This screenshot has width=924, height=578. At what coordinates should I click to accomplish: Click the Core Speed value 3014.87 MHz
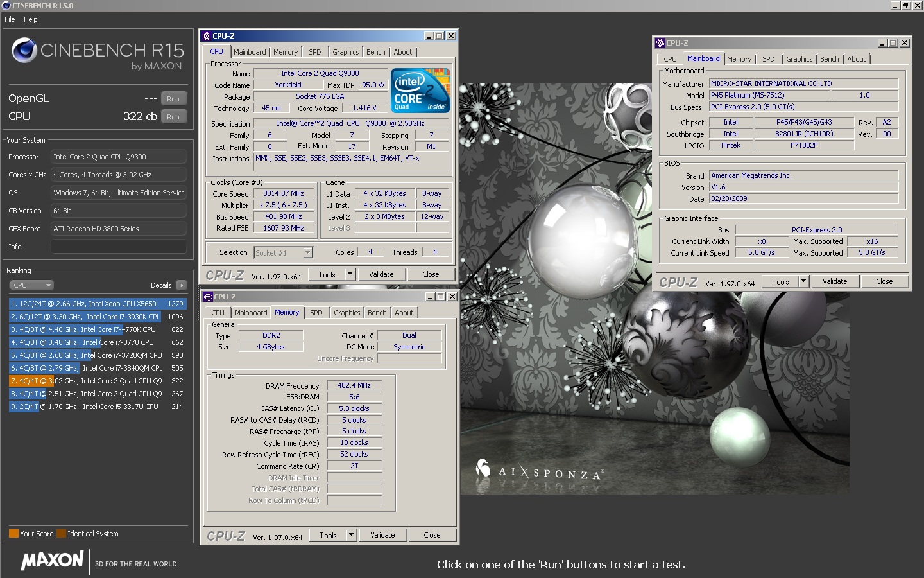coord(284,194)
